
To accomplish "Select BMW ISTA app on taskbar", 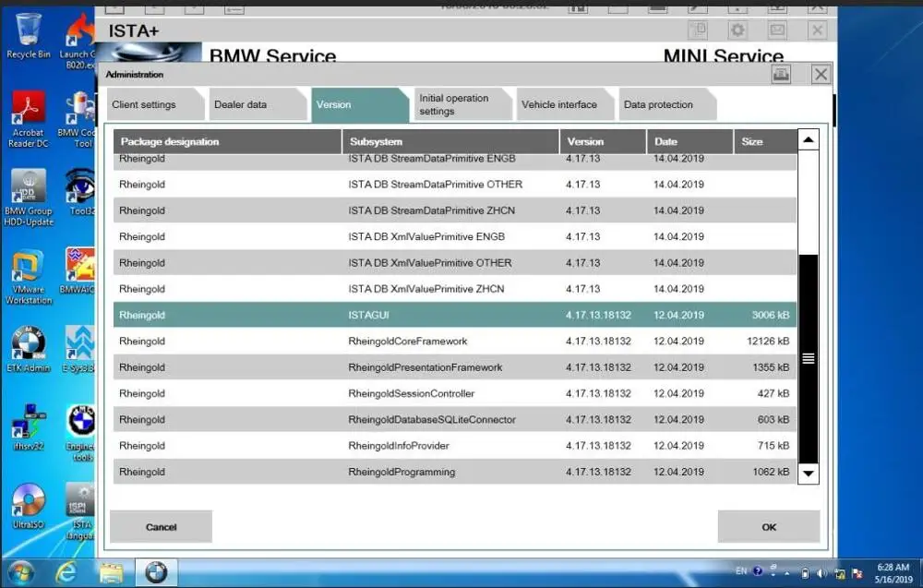I will click(x=156, y=572).
